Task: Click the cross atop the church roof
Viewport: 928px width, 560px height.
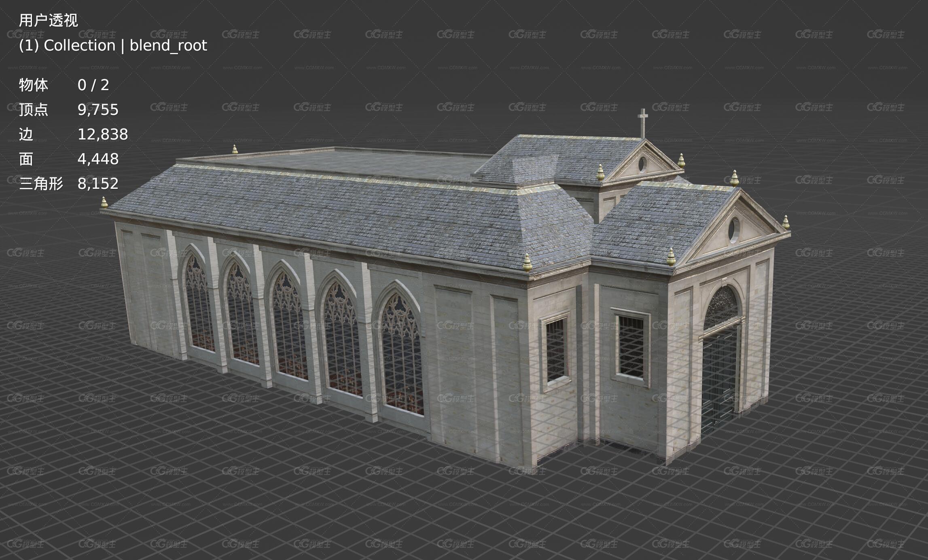Action: pos(643,123)
